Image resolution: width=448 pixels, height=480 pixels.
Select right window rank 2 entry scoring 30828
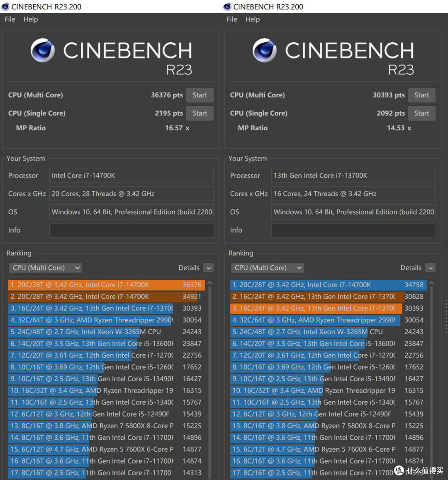point(328,297)
